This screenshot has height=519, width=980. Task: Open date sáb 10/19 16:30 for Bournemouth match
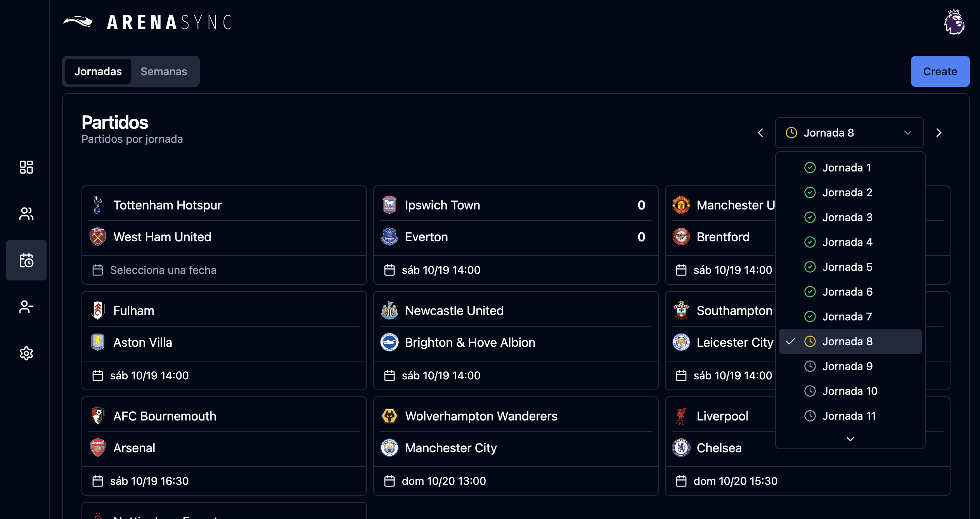[x=149, y=481]
